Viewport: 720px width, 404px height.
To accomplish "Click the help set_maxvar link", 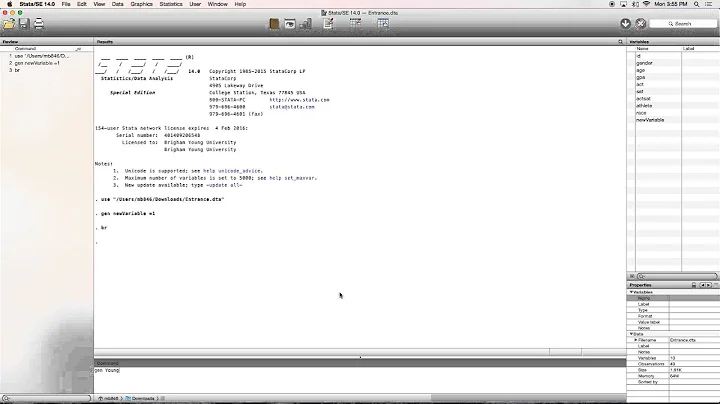I will tap(293, 178).
